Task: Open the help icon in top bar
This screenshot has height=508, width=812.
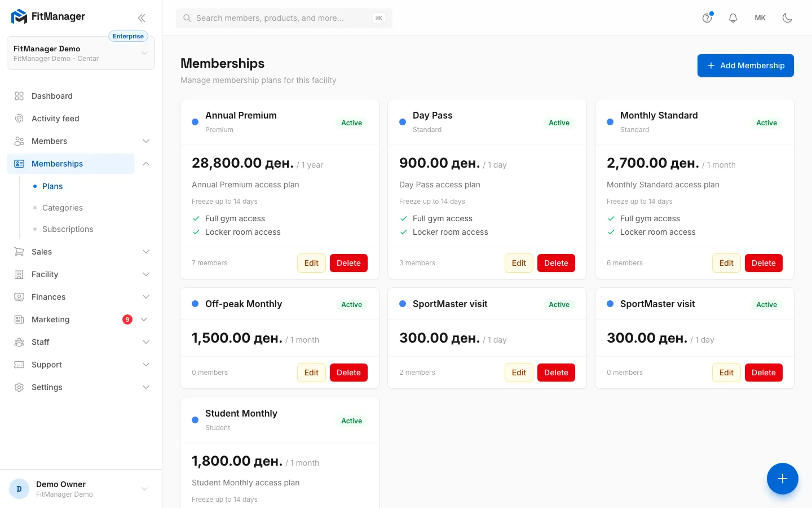Action: point(707,18)
